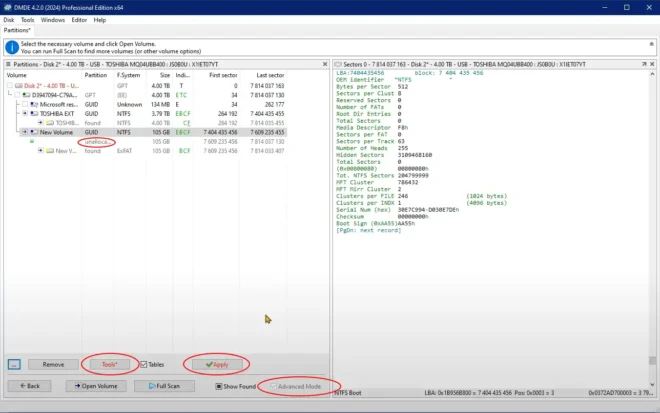Switch to the Partitions* tab
The height and width of the screenshot is (413, 660).
[x=17, y=30]
